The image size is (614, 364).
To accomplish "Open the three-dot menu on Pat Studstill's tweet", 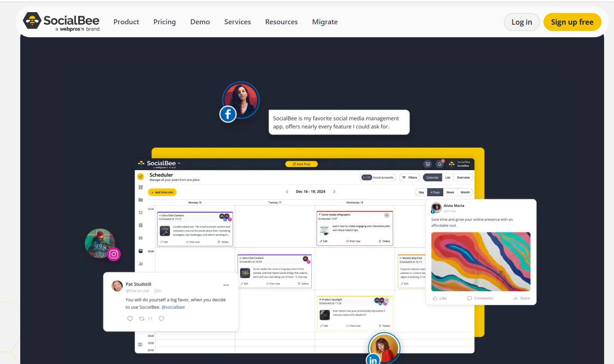I will coord(226,285).
